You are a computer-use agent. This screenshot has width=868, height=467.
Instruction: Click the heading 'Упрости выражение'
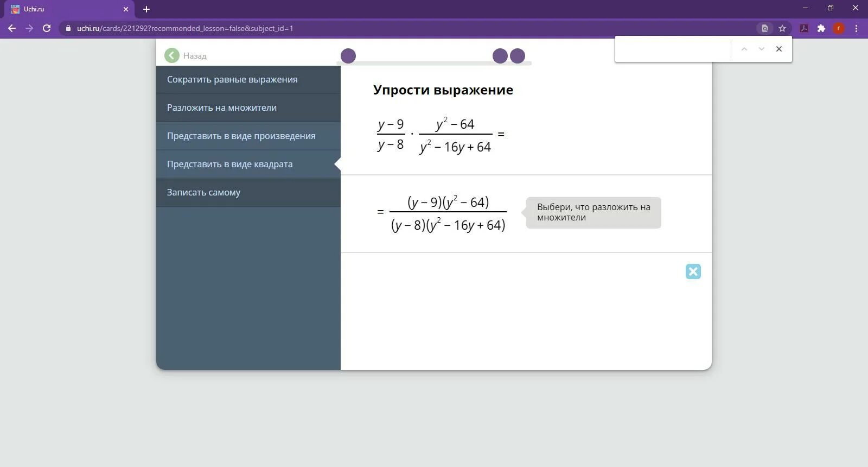pyautogui.click(x=443, y=90)
